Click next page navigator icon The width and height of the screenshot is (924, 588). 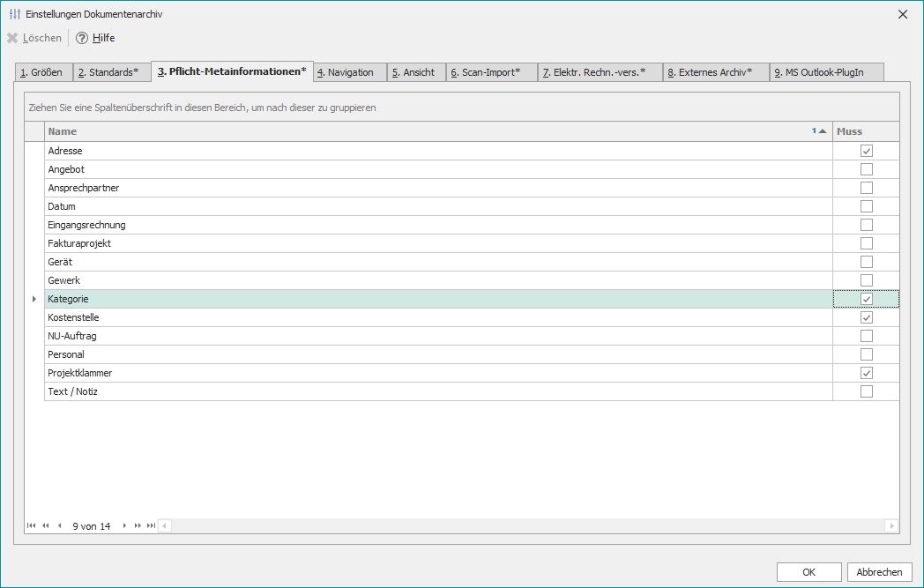(138, 525)
